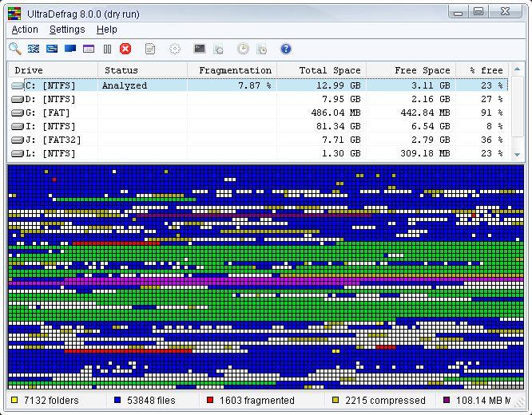Click the olive compressed legend swatch
Image resolution: width=532 pixels, height=415 pixels.
pyautogui.click(x=335, y=400)
